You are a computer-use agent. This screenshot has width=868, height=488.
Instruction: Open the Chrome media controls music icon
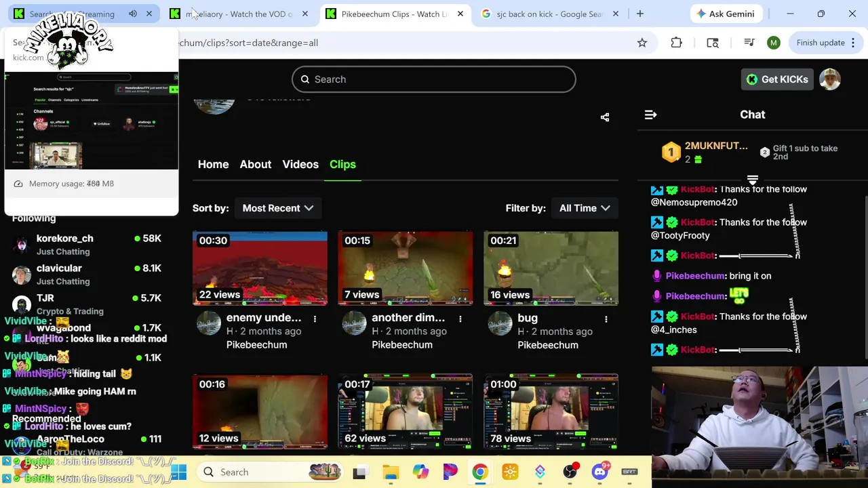[x=749, y=43]
